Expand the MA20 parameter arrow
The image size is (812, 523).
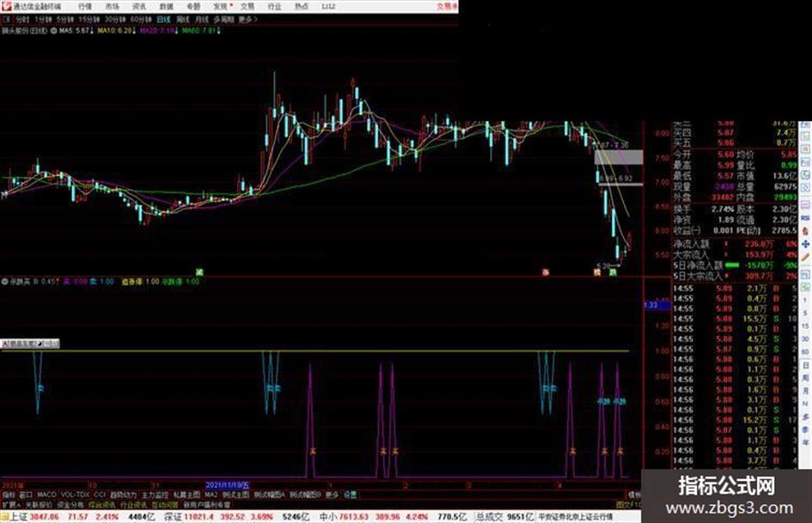pos(178,31)
